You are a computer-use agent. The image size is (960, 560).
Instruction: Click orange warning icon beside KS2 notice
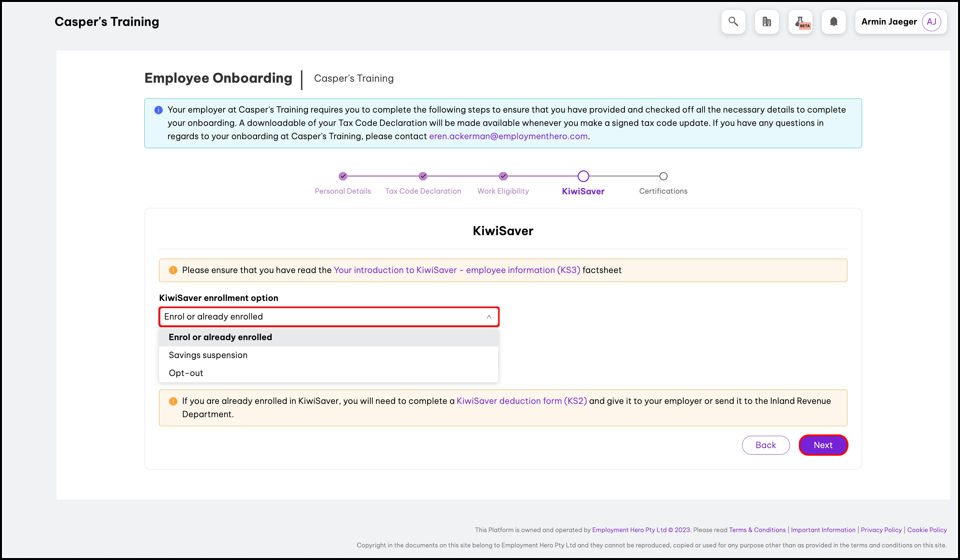(173, 401)
